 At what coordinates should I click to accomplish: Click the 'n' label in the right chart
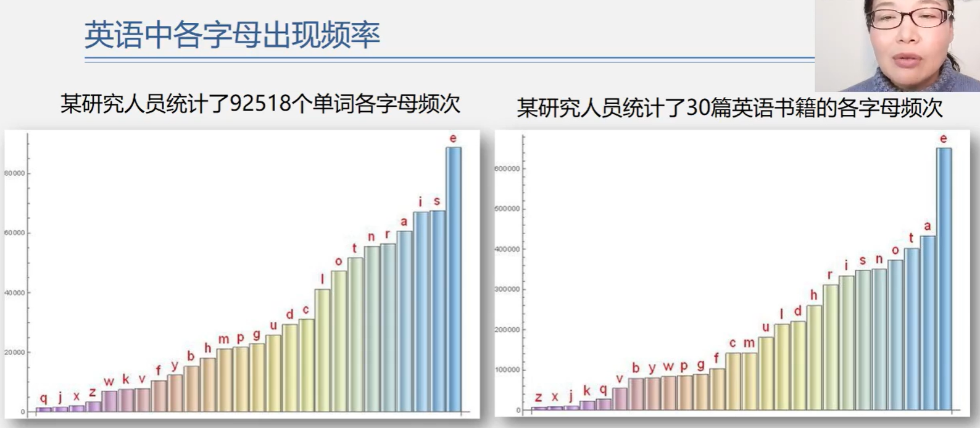click(x=879, y=259)
